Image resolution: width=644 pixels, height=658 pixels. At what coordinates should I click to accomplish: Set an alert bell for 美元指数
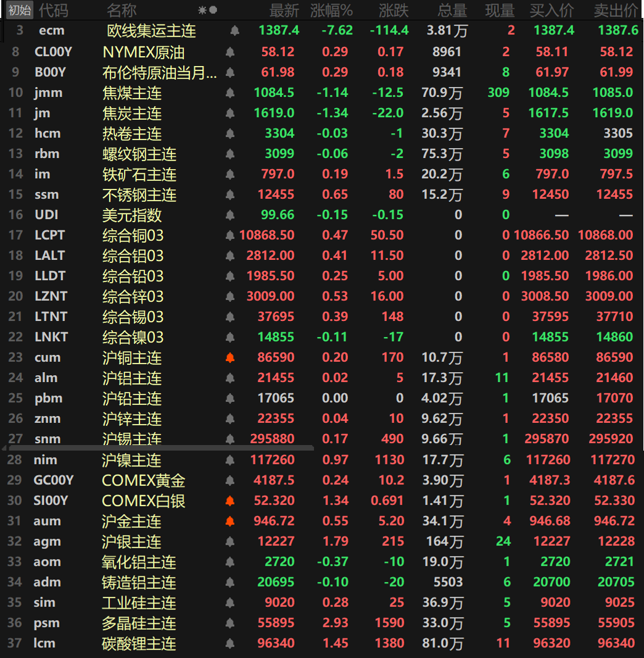click(x=230, y=215)
